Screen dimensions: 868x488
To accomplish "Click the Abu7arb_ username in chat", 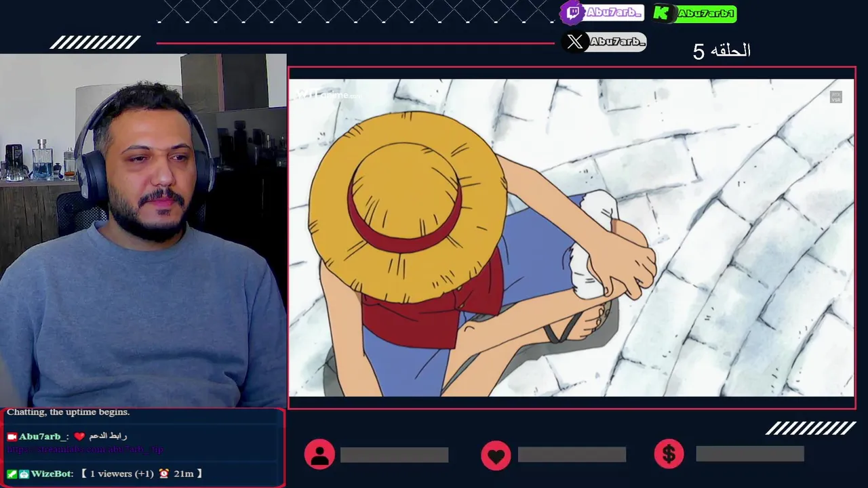I will click(x=43, y=436).
